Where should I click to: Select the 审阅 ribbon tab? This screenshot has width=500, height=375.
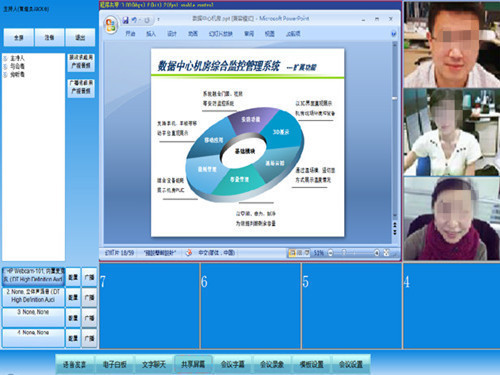[x=249, y=34]
